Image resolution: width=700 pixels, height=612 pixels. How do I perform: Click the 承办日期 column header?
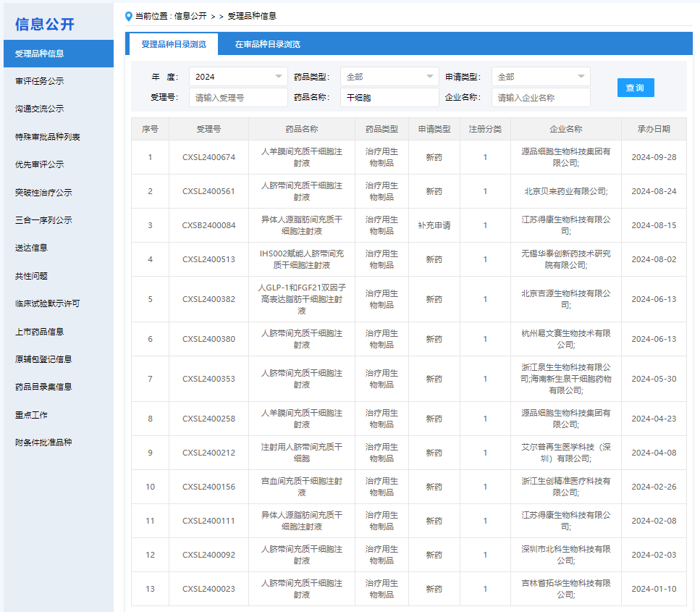pyautogui.click(x=653, y=129)
